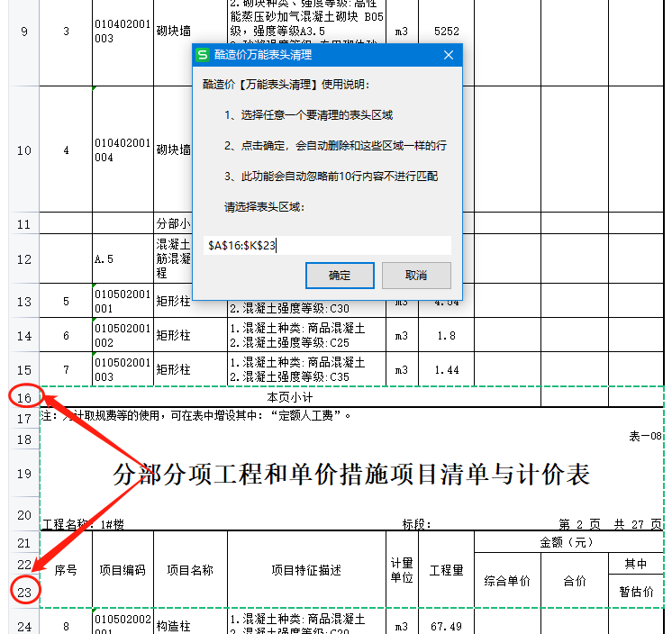Click the large title 分部分项工程和单价措施项目清单与计价表
This screenshot has height=634, width=672.
pyautogui.click(x=352, y=474)
